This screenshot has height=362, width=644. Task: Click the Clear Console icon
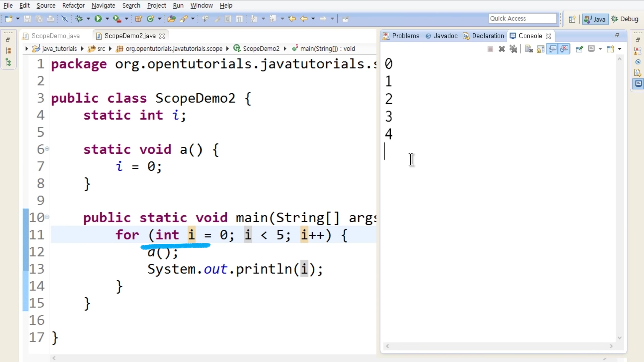529,49
